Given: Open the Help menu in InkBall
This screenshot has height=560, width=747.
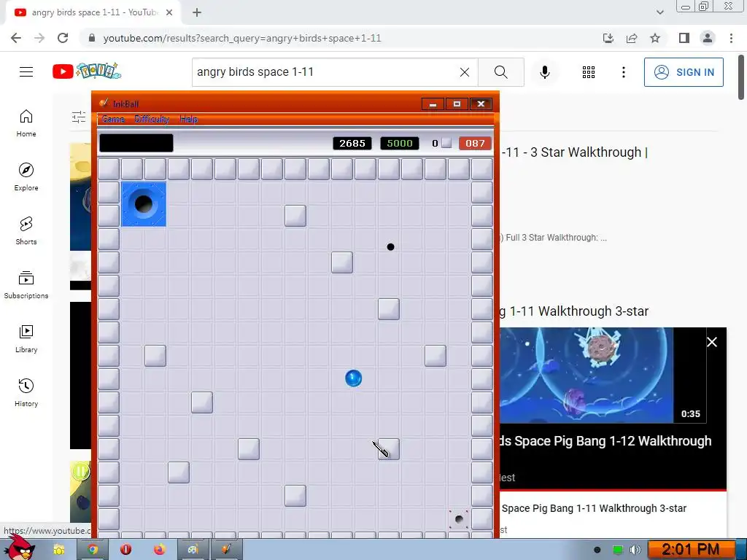Looking at the screenshot, I should coord(189,119).
